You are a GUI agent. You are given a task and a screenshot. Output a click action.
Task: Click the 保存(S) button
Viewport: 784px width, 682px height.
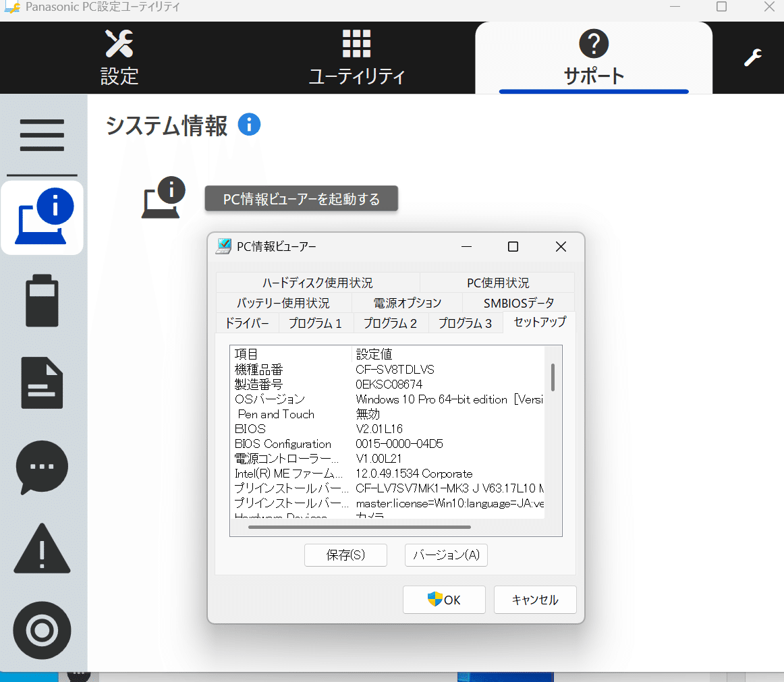345,555
